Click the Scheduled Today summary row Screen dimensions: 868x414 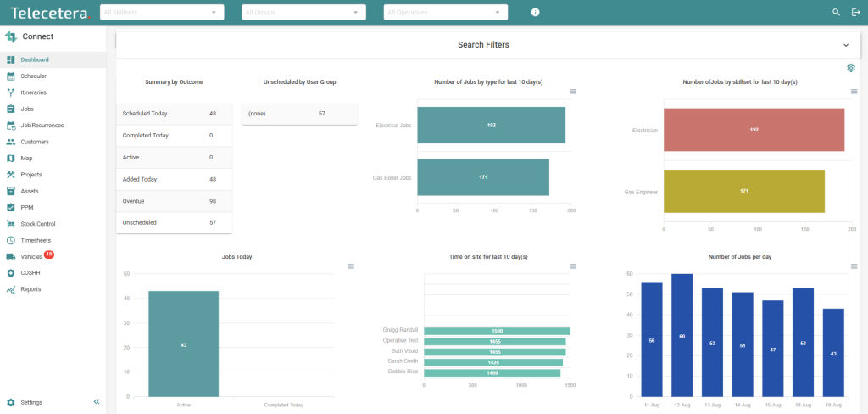(x=175, y=114)
